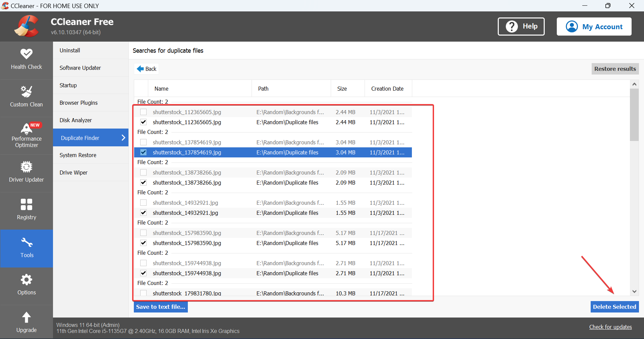Open the Registry grid icon

point(26,204)
